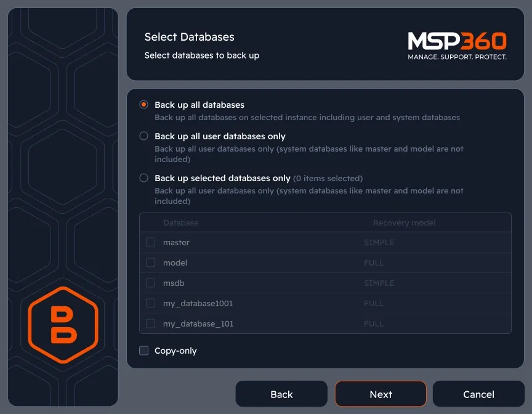Select the master row SIMPLE recovery cell
Viewport: 532px width, 414px height.
379,242
